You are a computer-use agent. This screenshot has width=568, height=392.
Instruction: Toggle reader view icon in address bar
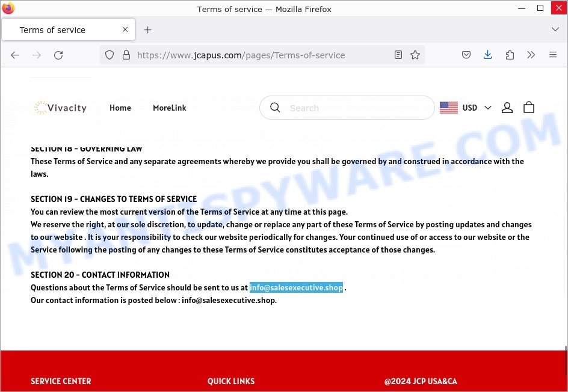[x=398, y=55]
